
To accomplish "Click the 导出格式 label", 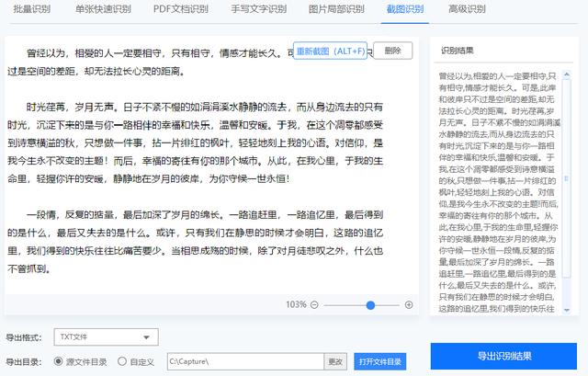I will point(23,337).
